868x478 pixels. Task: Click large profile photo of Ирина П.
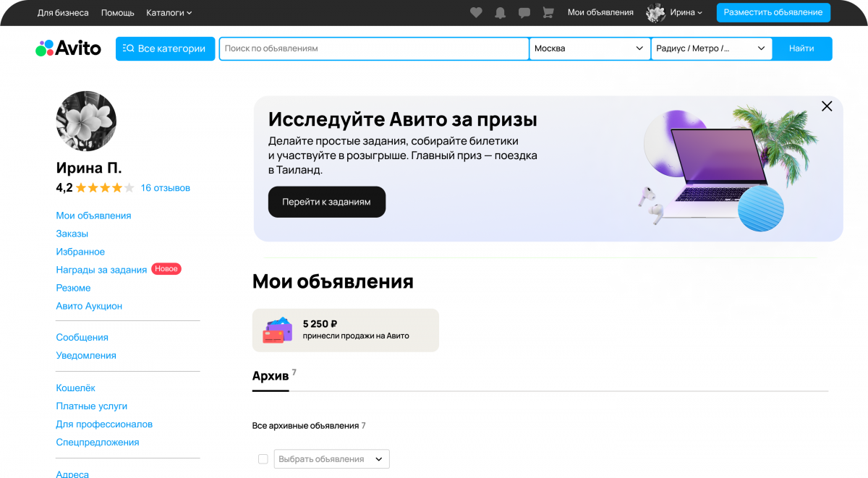click(x=86, y=121)
